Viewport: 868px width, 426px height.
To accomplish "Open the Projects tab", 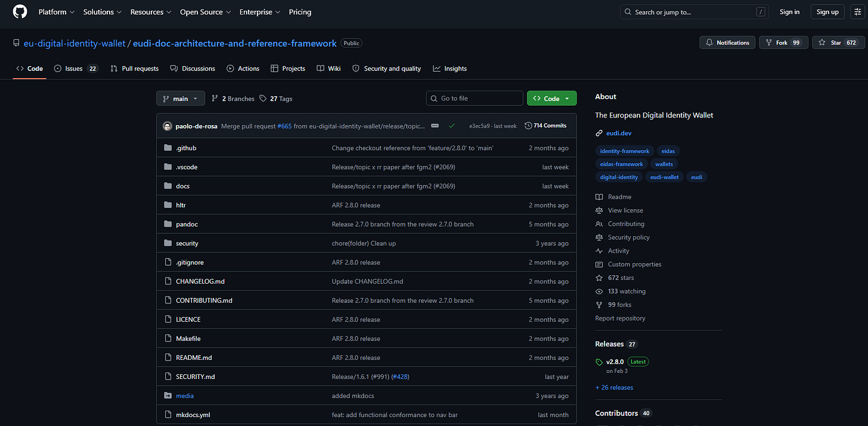I will [287, 69].
